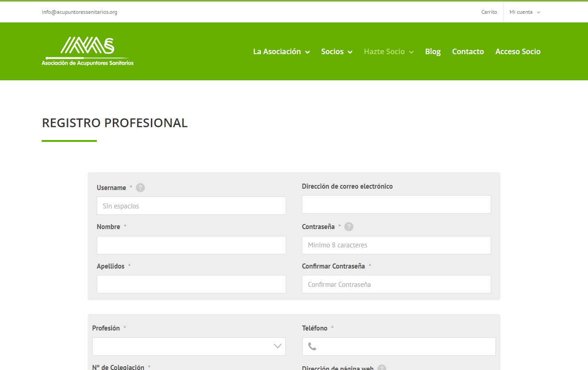Expand the Mi cuenta dropdown
Screen dimensions: 588x370
point(524,12)
